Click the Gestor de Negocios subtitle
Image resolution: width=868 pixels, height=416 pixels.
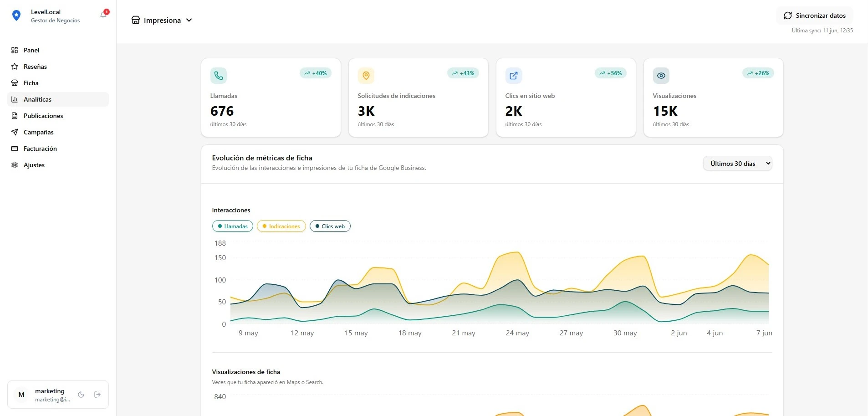coord(55,21)
